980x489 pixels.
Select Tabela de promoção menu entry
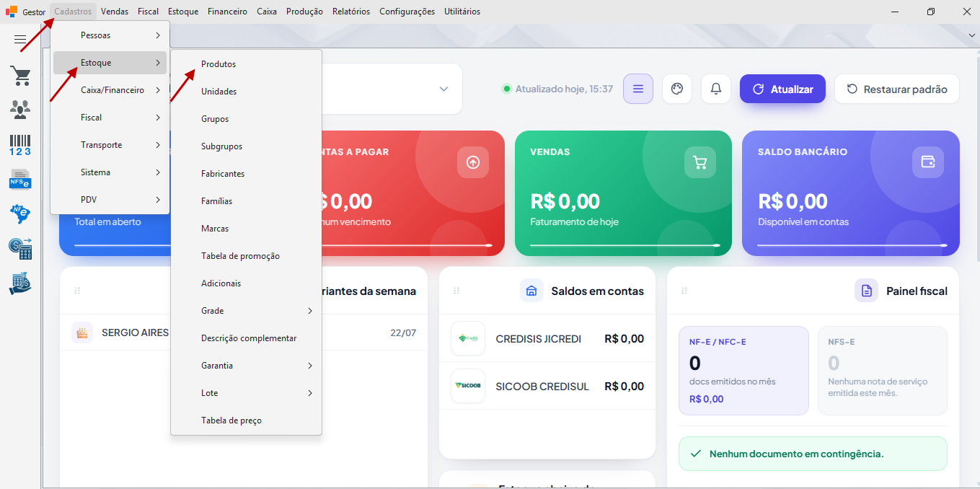[246, 256]
